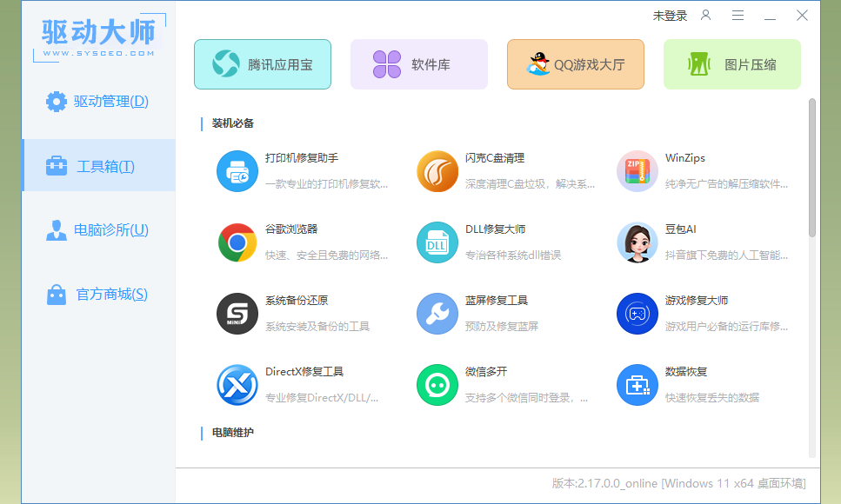Switch to 驱动管理(D) tab
The image size is (841, 504).
[98, 102]
